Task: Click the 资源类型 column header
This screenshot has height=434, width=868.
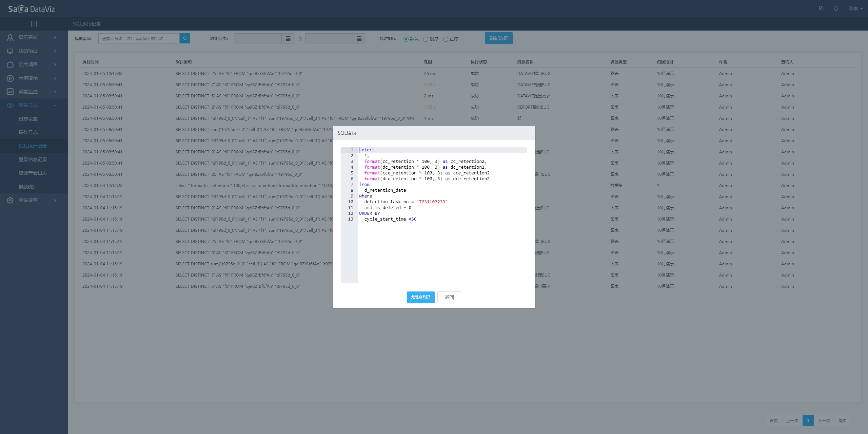Action: 618,62
